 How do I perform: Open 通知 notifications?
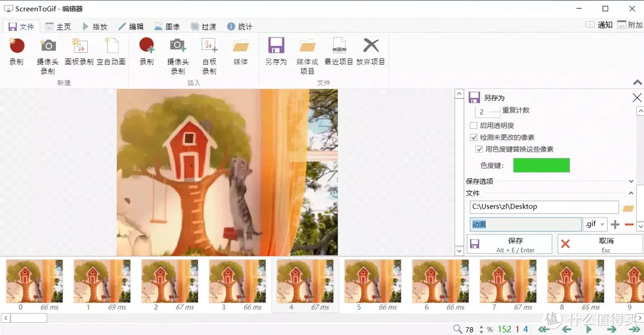tap(599, 25)
